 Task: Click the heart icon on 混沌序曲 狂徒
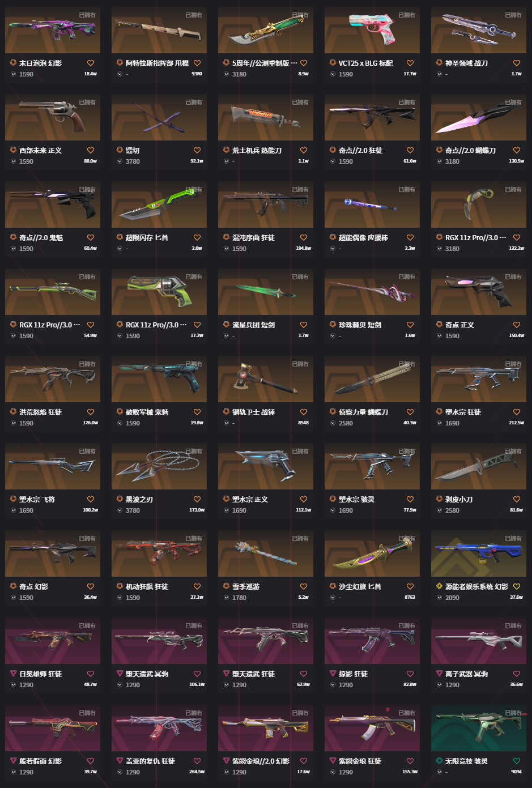tap(304, 238)
